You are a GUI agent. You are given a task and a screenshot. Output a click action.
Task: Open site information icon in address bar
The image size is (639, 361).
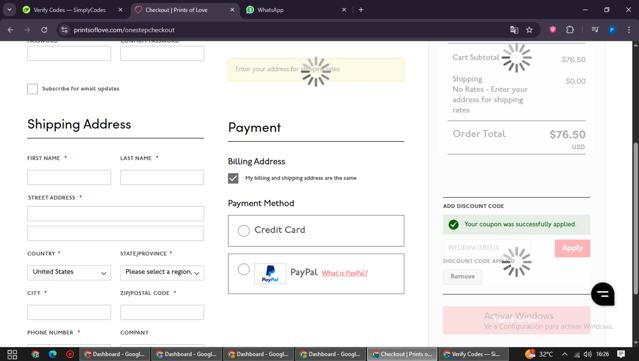pos(64,30)
